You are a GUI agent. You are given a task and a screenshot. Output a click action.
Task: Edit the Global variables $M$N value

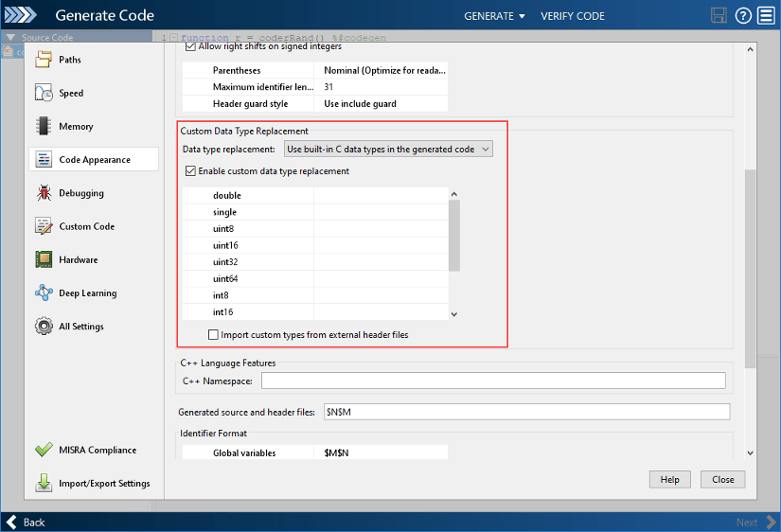click(382, 452)
